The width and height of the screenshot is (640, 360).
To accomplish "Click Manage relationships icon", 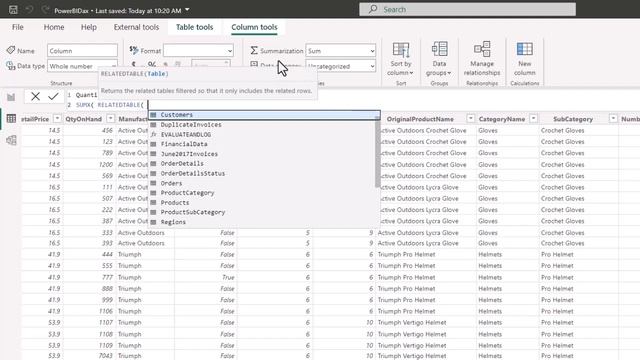I will pos(482,49).
